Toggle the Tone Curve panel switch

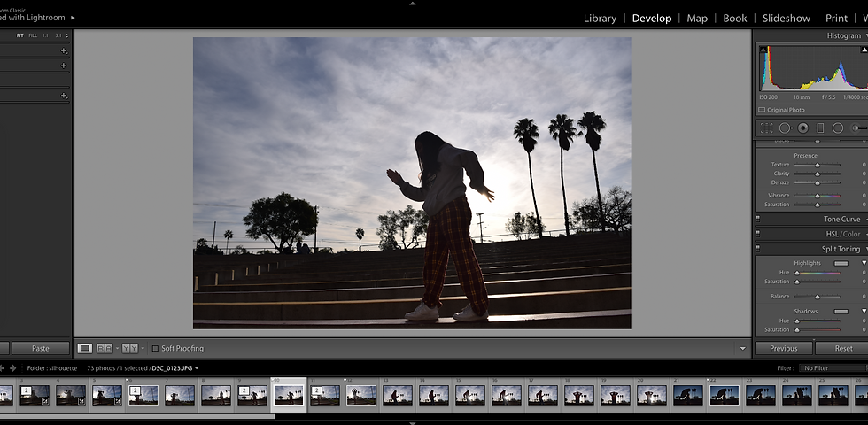click(x=758, y=220)
